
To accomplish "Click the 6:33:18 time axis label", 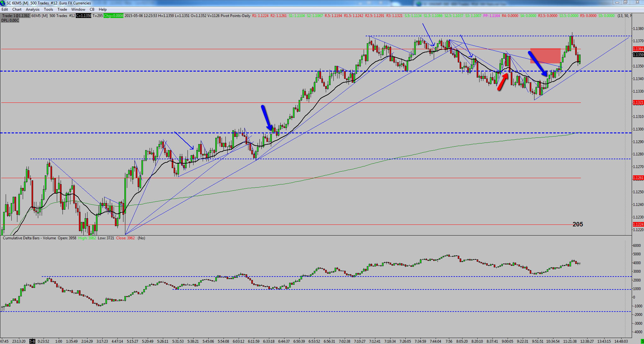I will [x=269, y=341].
